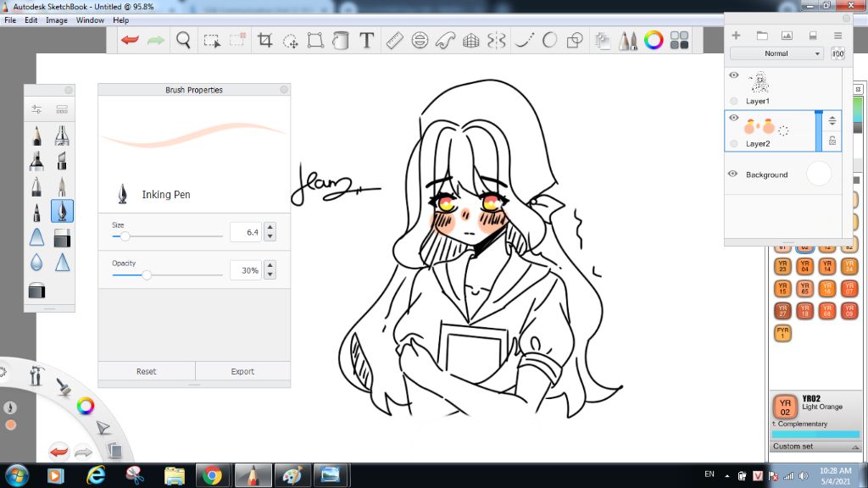Open the Window menu
This screenshot has width=868, height=488.
pyautogui.click(x=90, y=20)
